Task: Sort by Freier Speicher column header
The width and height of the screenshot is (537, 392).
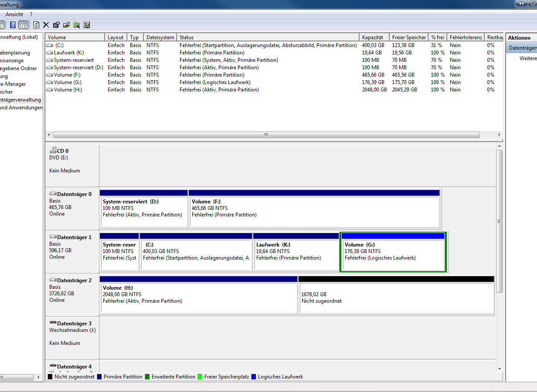Action: tap(409, 37)
